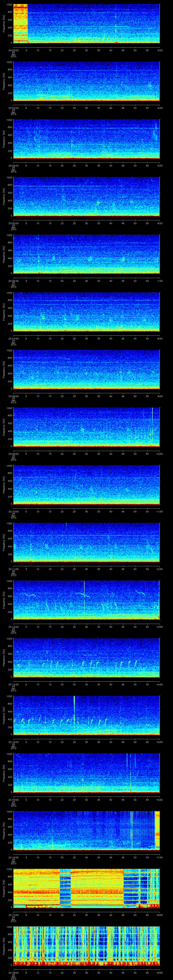Click the '20:10:00' start time label
Image resolution: width=173 pixels, height=980 pixels.
(x=13, y=511)
